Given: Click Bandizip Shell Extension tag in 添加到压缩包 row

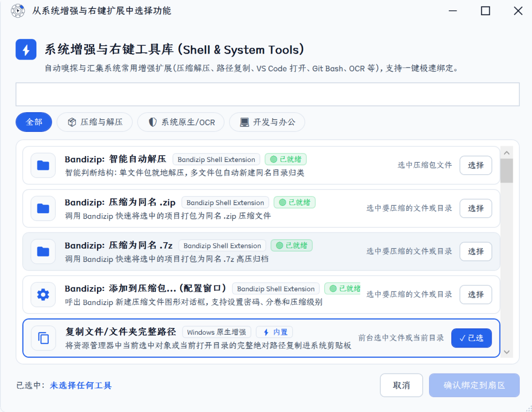Looking at the screenshot, I should (276, 289).
